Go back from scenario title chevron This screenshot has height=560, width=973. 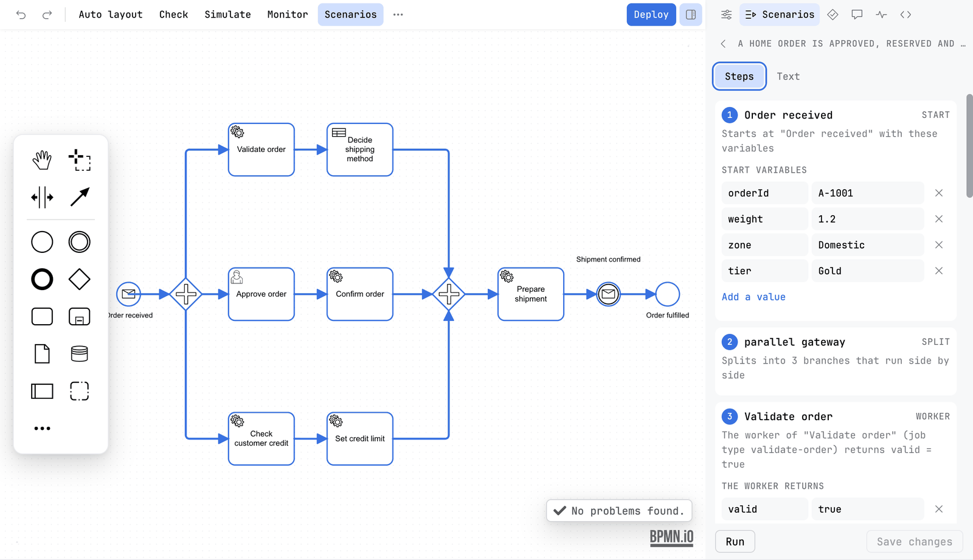click(723, 44)
